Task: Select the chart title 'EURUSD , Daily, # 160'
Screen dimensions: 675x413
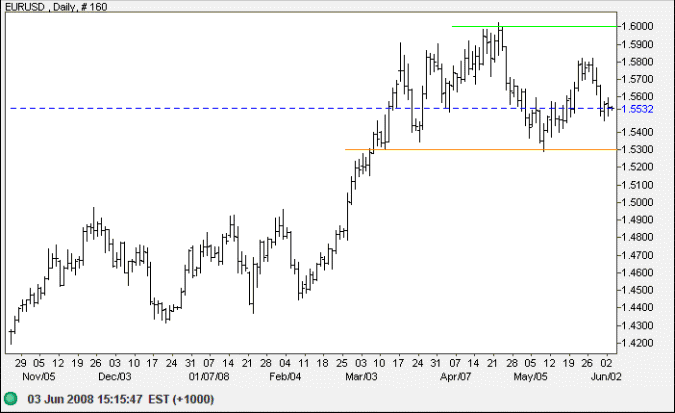Action: [56, 6]
